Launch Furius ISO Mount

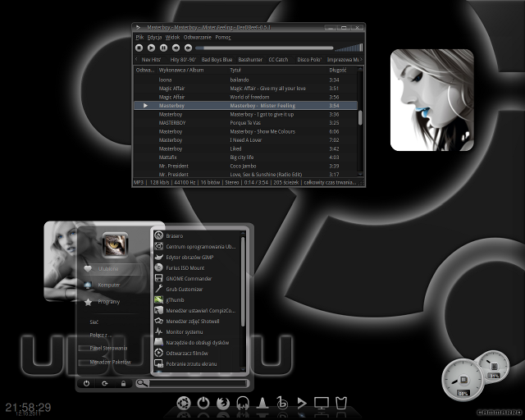pyautogui.click(x=198, y=268)
